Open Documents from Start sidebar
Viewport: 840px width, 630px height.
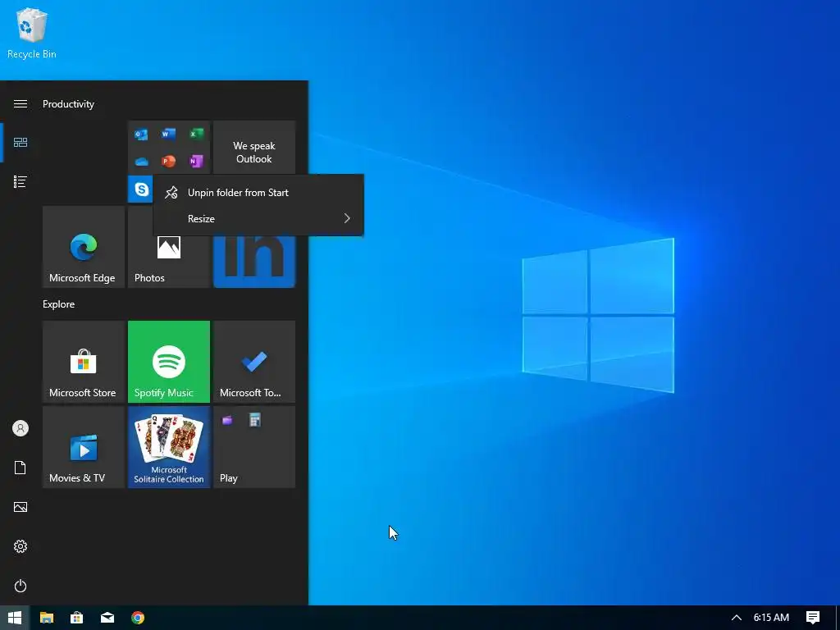coord(21,468)
